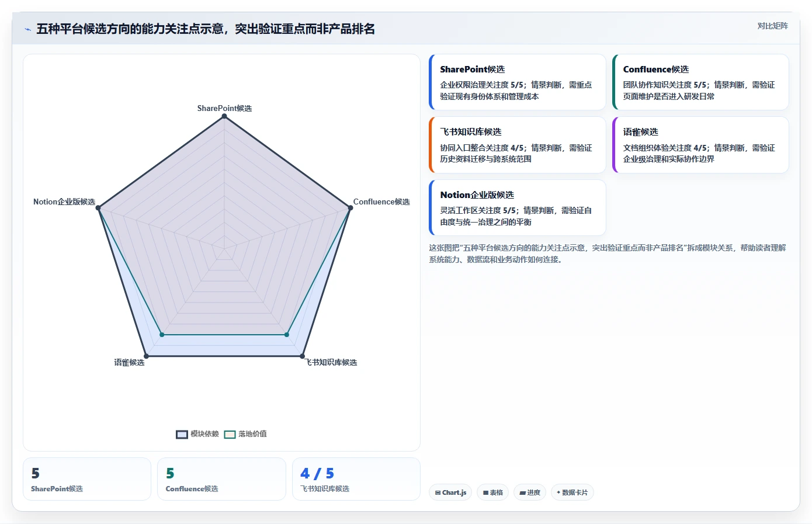The image size is (812, 524).
Task: Toggle the 模块依赖 legend item
Action: click(x=197, y=434)
